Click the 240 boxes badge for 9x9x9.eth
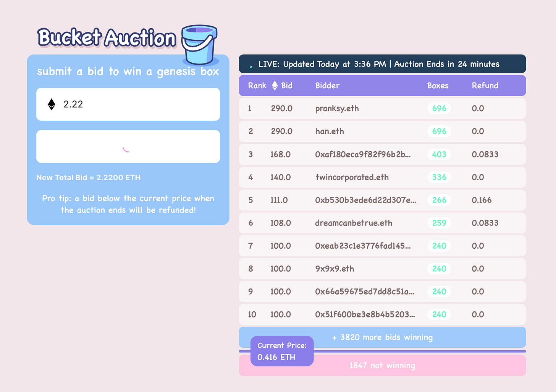This screenshot has height=392, width=556. (x=439, y=269)
